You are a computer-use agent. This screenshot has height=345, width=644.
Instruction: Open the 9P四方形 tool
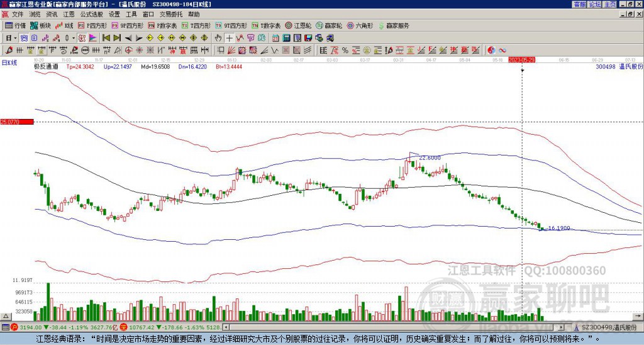tap(127, 25)
